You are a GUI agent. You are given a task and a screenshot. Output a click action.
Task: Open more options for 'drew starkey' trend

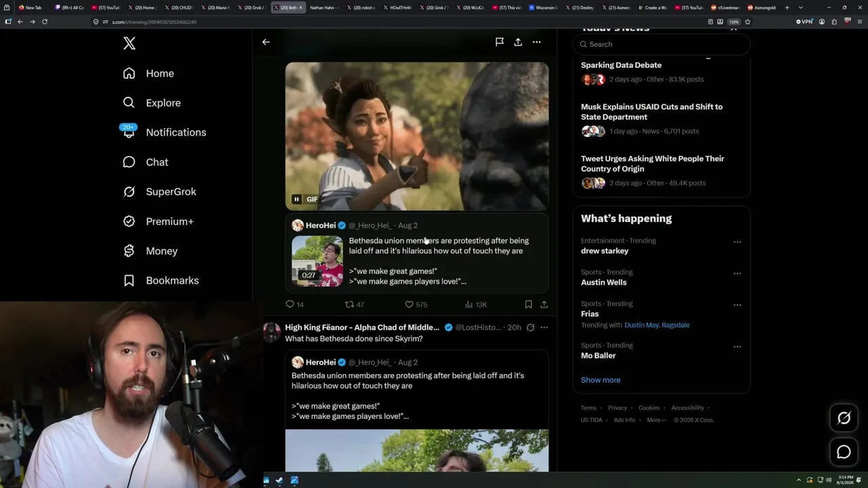click(x=737, y=242)
